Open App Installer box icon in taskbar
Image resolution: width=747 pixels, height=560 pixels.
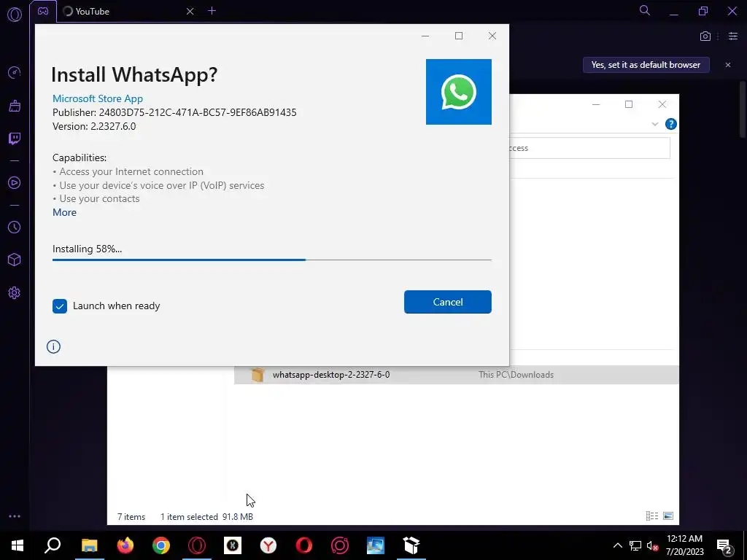pyautogui.click(x=411, y=545)
